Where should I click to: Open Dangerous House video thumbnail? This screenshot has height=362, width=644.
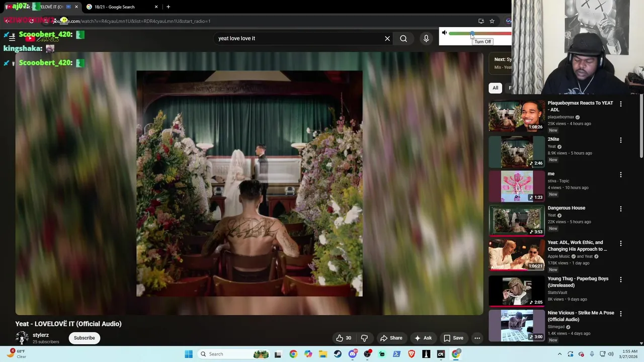click(x=517, y=220)
